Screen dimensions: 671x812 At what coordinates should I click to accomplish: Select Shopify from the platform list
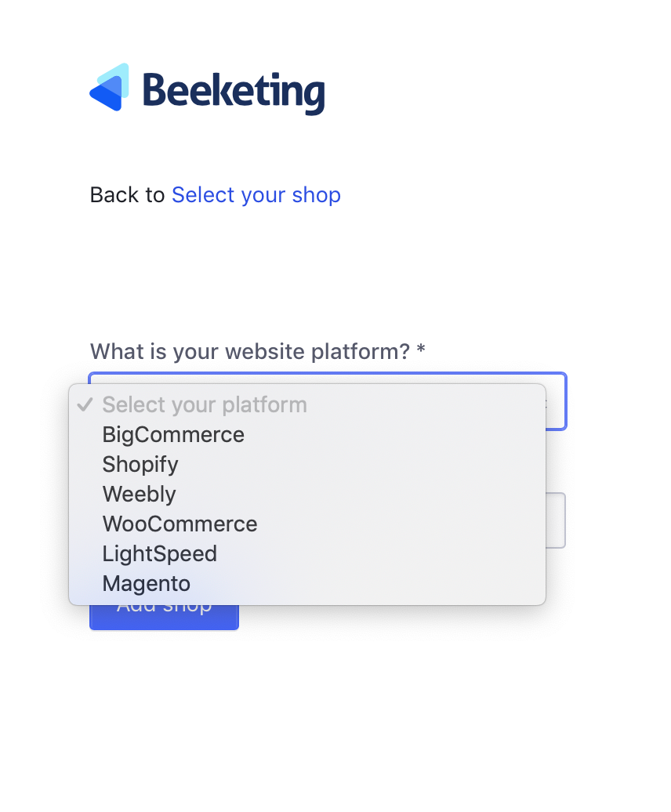140,464
